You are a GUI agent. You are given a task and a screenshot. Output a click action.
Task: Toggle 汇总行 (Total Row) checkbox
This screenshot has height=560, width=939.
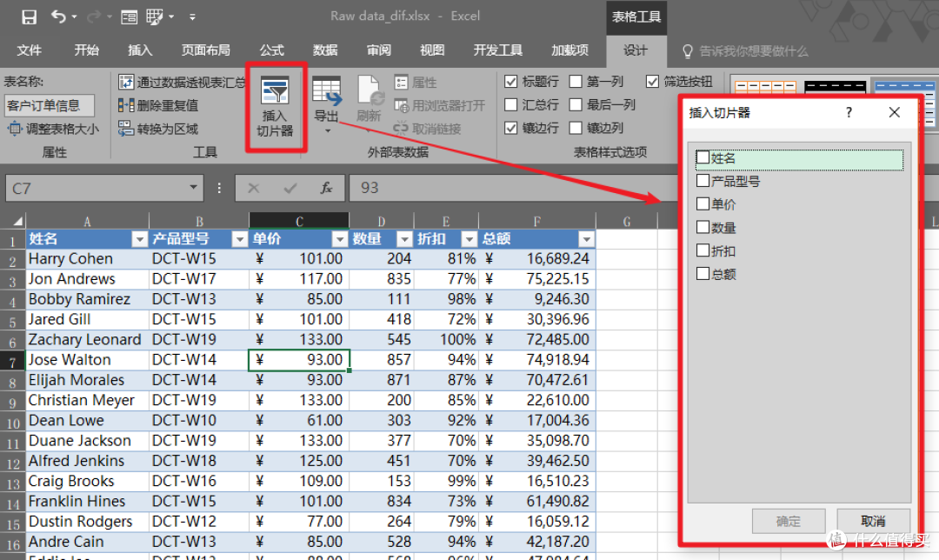[511, 105]
